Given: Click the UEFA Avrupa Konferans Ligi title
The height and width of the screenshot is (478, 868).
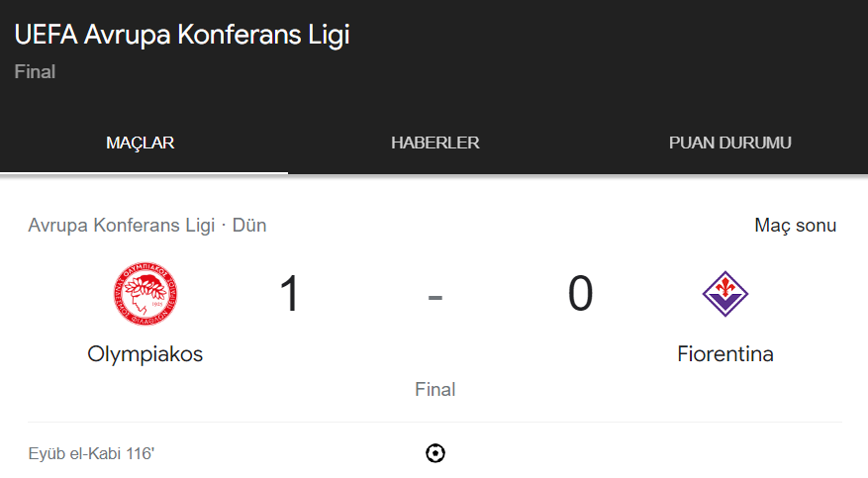Looking at the screenshot, I should pyautogui.click(x=182, y=35).
